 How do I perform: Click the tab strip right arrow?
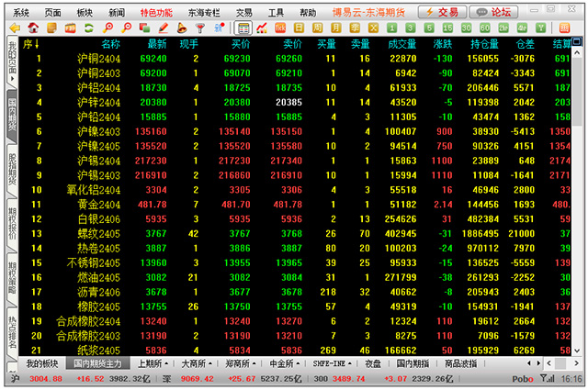point(539,363)
